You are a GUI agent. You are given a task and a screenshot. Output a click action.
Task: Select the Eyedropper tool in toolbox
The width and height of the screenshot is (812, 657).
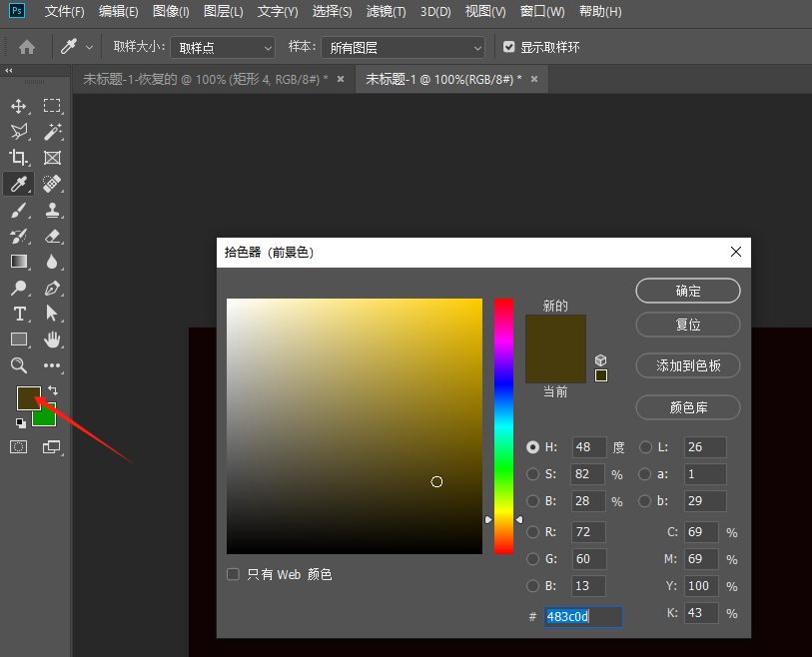tap(19, 184)
